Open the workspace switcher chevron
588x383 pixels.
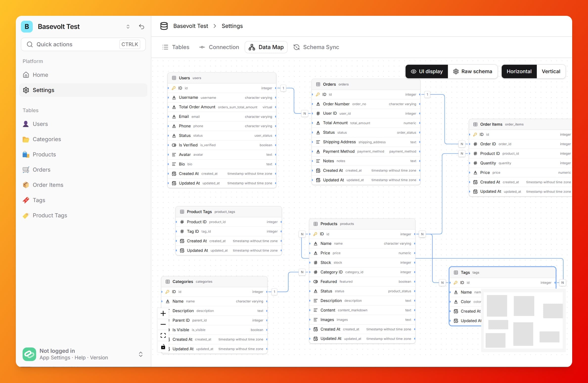pos(128,26)
